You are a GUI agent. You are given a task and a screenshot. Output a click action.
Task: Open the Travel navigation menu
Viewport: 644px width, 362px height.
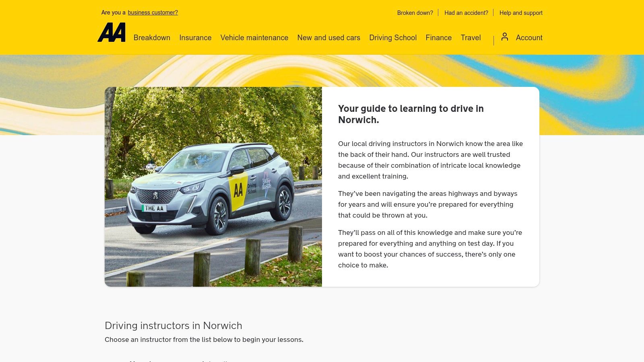471,37
